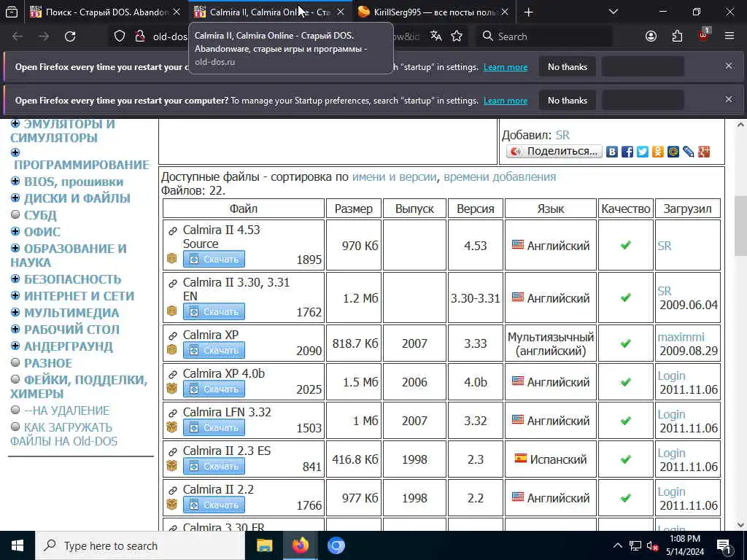Reload the current page
Image resolution: width=747 pixels, height=560 pixels.
pos(70,36)
